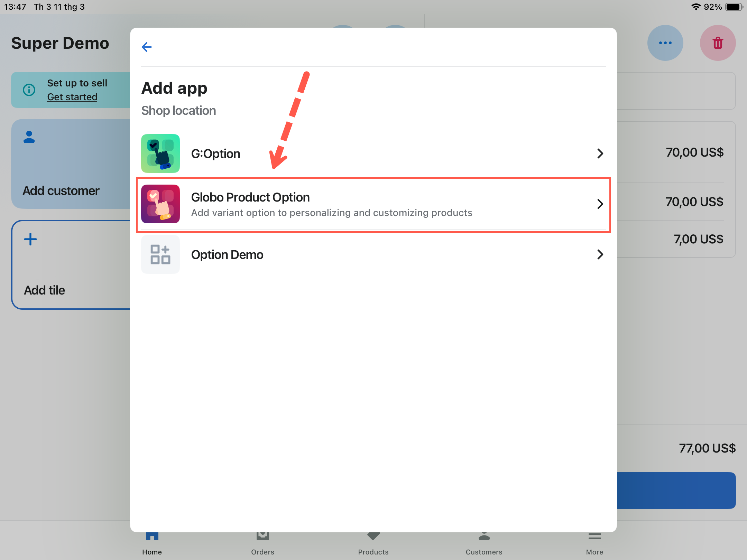Tap the description under Globo Product Option
The width and height of the screenshot is (747, 560).
[332, 213]
